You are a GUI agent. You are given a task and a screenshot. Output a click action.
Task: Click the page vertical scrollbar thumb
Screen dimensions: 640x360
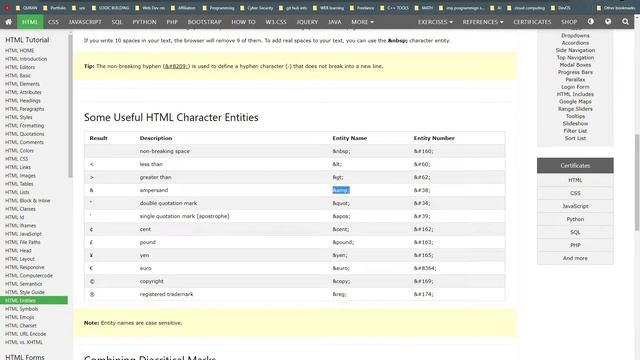click(637, 182)
